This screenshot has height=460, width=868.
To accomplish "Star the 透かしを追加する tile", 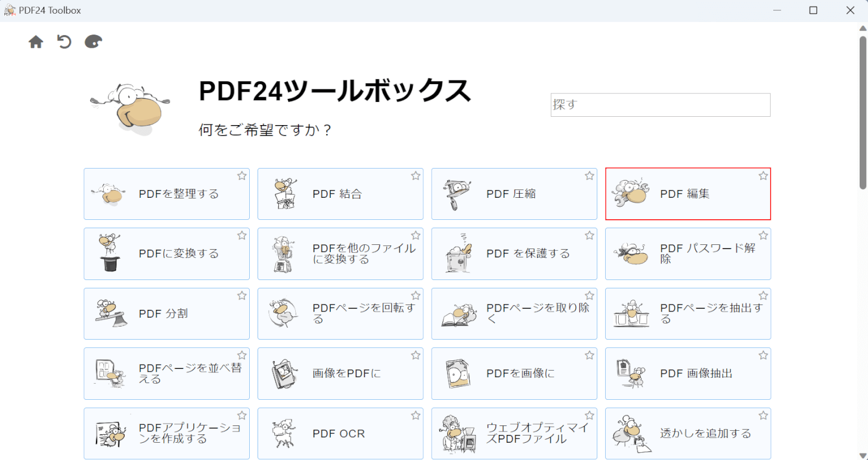I will (763, 415).
